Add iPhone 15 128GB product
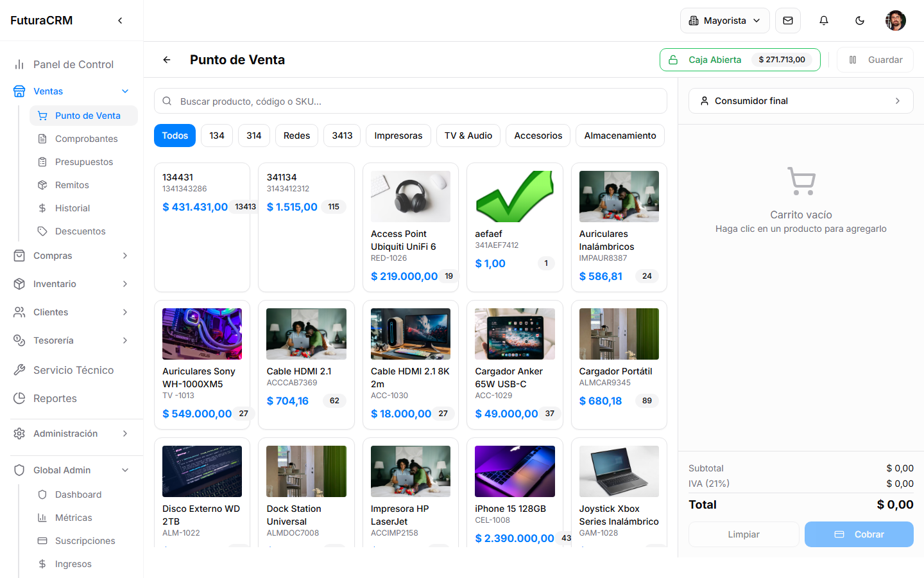This screenshot has width=924, height=578. tap(515, 493)
